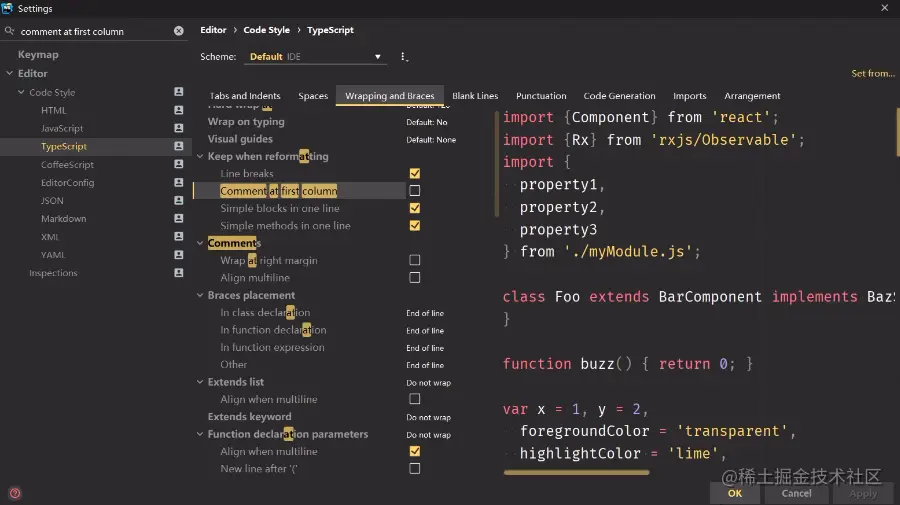Viewport: 900px width, 505px height.
Task: Enable New line after '(' checkbox
Action: tap(414, 468)
